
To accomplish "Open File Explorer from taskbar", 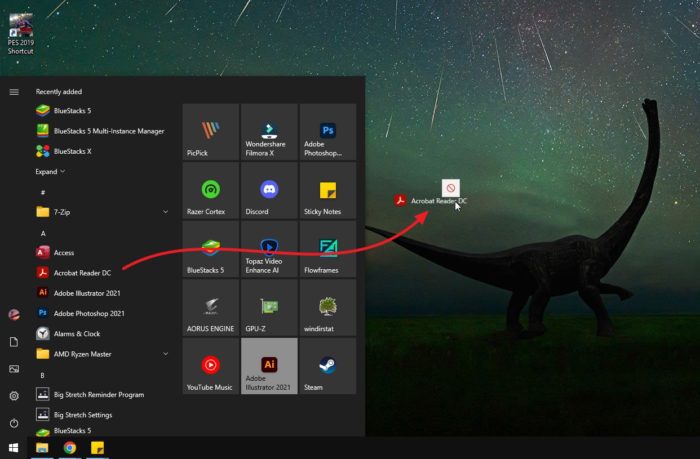I will (42, 448).
